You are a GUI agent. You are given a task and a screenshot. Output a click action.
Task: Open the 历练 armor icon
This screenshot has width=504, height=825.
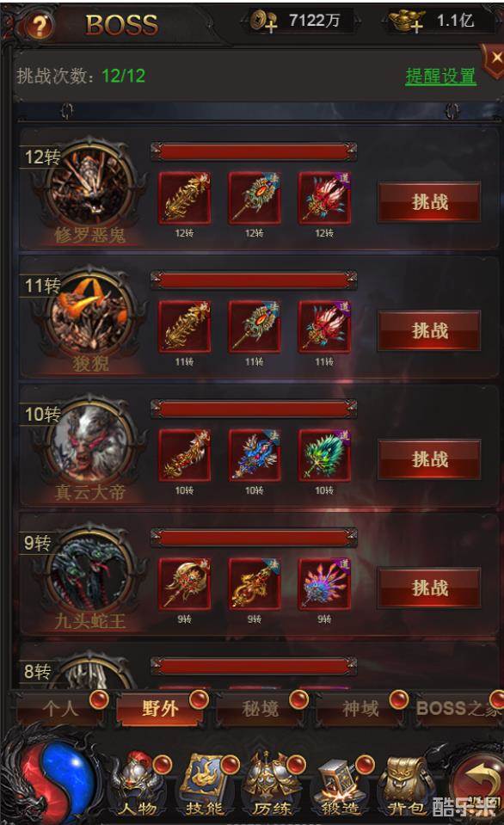click(x=272, y=784)
